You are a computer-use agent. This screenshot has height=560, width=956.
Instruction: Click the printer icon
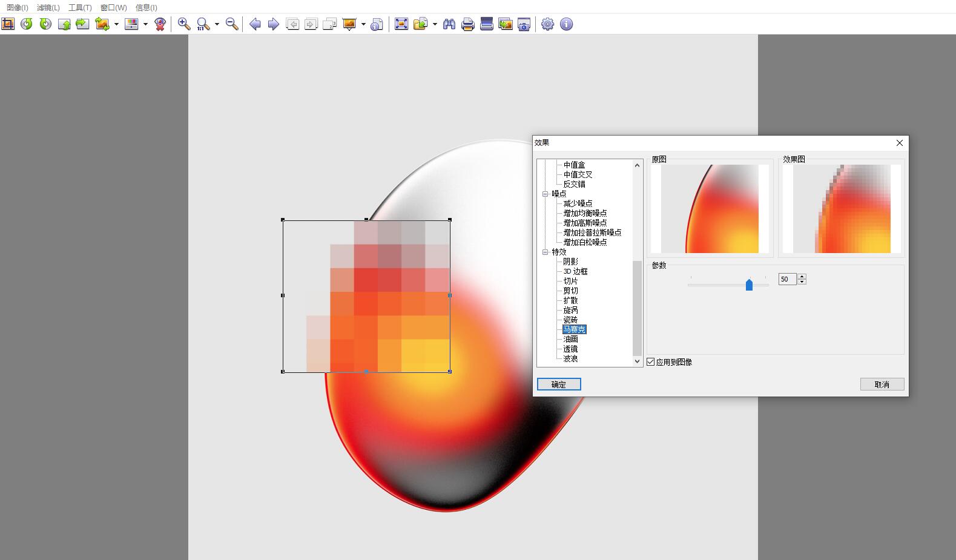pos(467,24)
